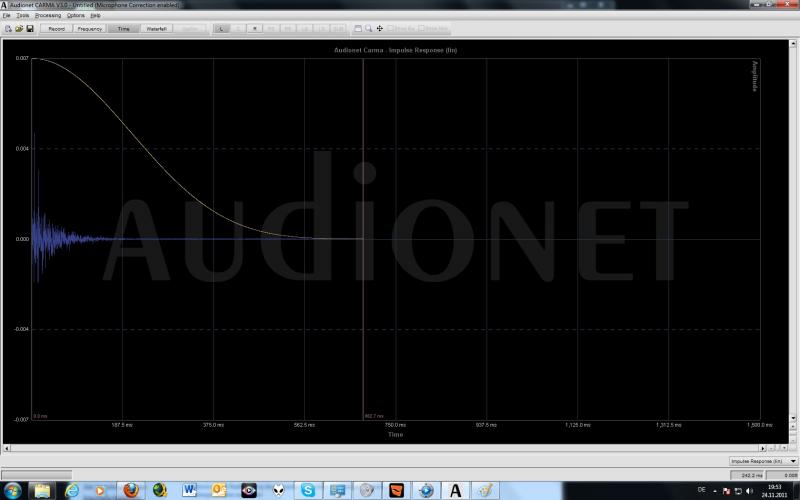Click the Save disk icon
Image resolution: width=800 pixels, height=500 pixels.
click(30, 29)
